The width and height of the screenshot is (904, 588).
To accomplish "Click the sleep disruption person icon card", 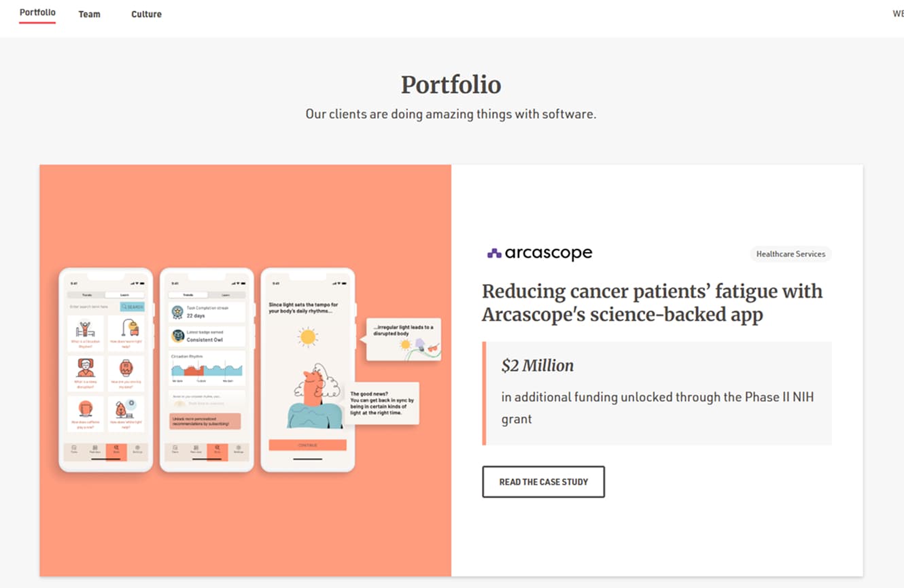I will 86,372.
